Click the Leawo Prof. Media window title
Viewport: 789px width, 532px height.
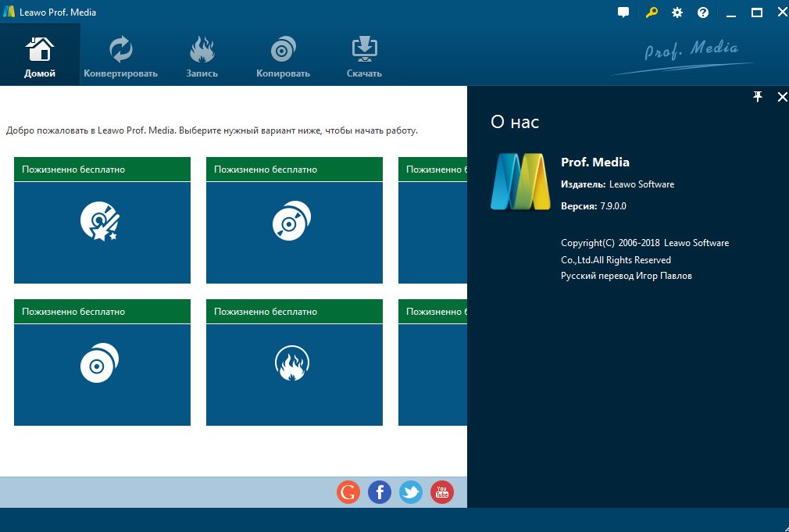pos(58,12)
